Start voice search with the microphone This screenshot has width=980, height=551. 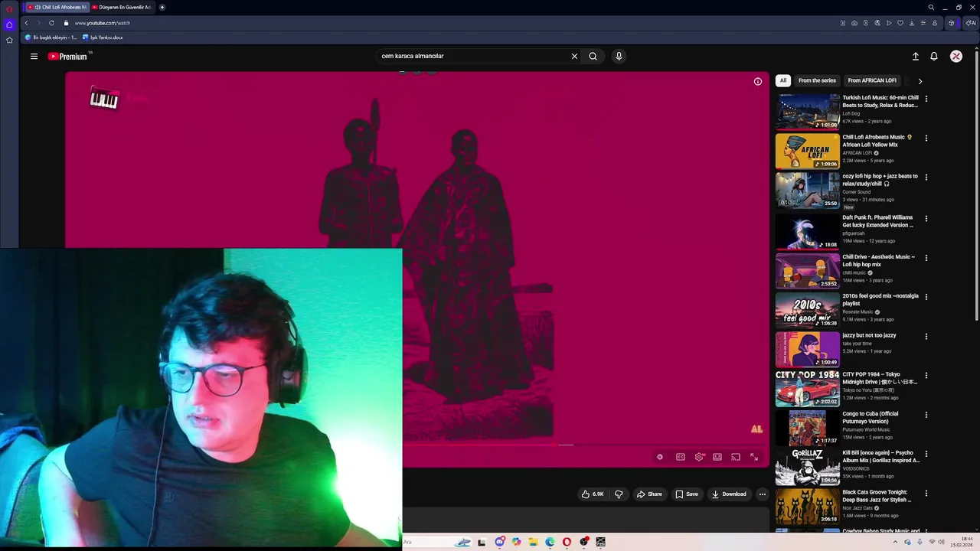[x=619, y=56]
